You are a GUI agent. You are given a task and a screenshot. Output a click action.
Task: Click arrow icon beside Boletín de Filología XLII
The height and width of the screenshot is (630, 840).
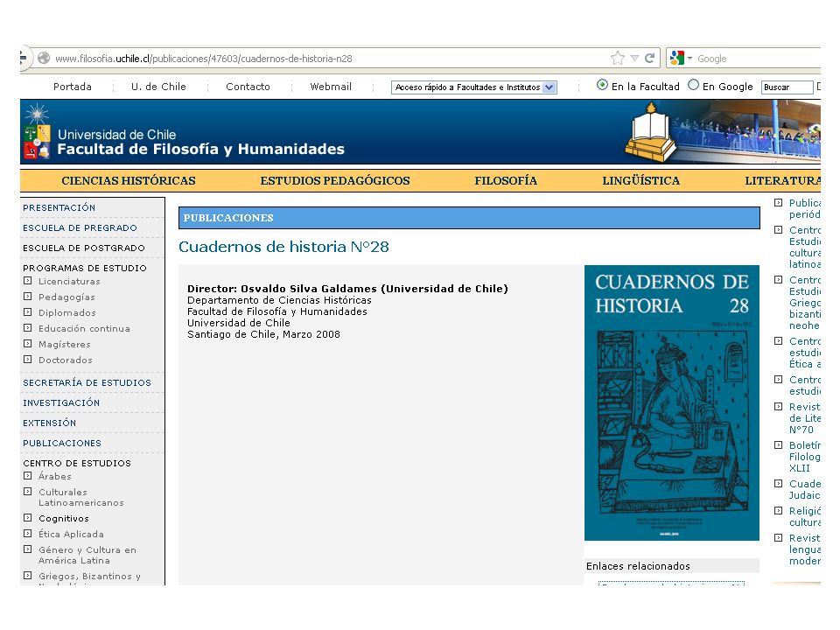[779, 445]
